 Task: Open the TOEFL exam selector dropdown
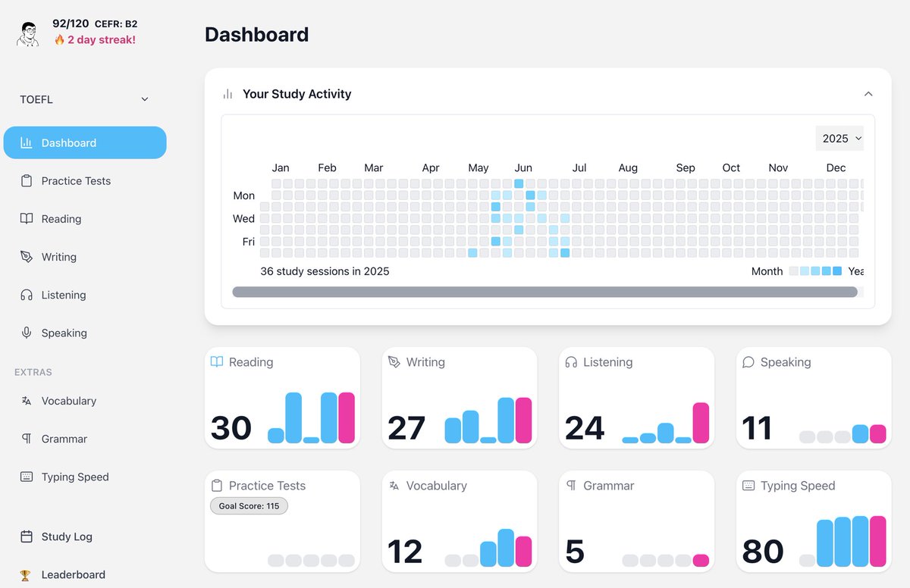84,99
